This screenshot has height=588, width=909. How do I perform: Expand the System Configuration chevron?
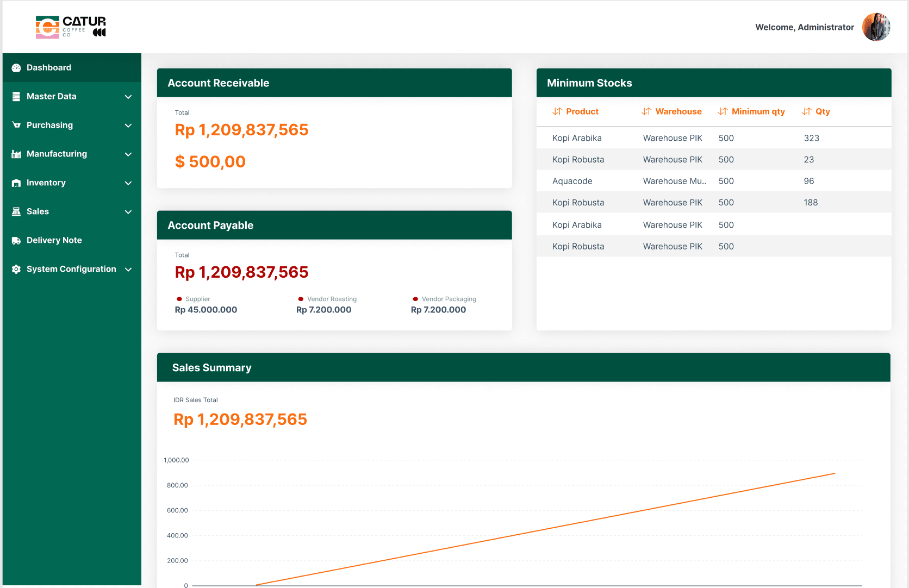[128, 270]
